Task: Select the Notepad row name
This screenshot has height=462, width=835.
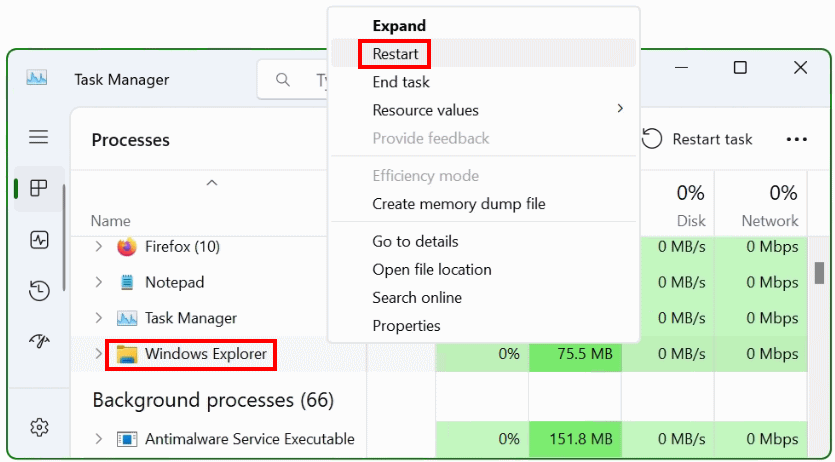Action: (x=175, y=282)
